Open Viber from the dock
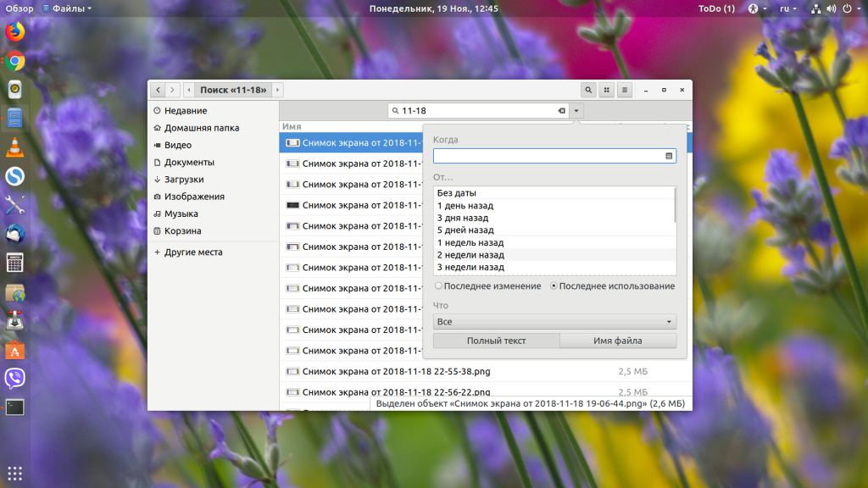The width and height of the screenshot is (868, 488). coord(15,379)
